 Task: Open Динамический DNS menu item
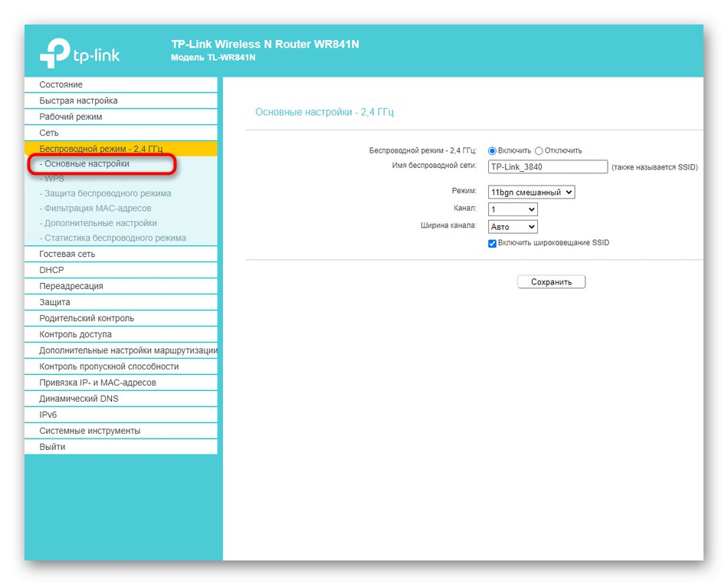121,399
